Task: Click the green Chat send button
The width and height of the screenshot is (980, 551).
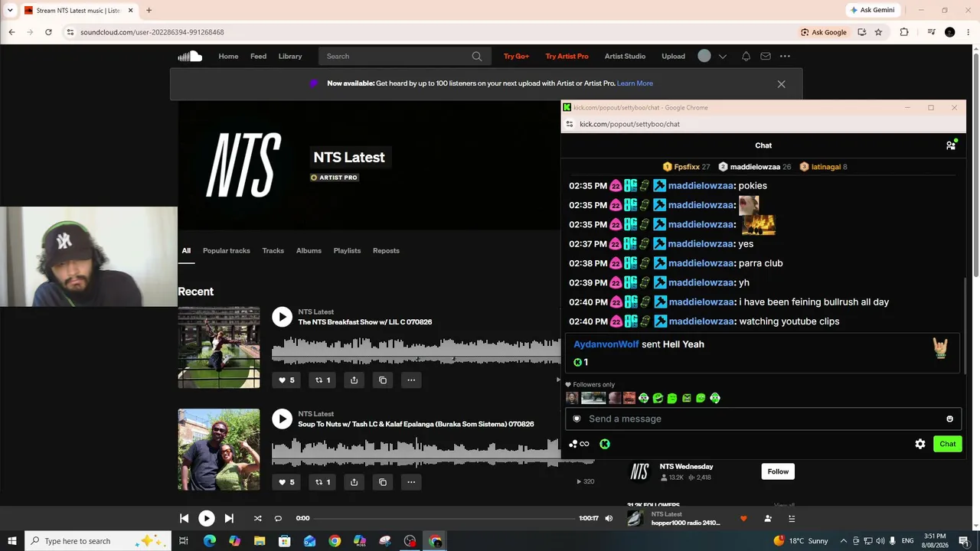Action: [948, 444]
